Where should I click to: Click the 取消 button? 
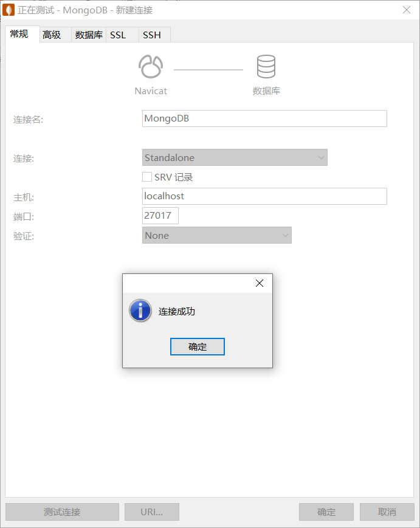(x=387, y=512)
